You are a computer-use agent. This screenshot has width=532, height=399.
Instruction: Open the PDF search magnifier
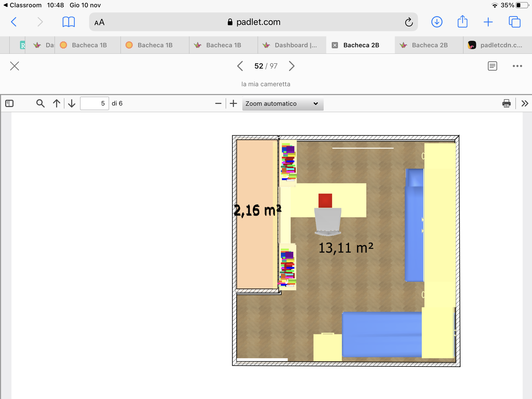coord(40,103)
